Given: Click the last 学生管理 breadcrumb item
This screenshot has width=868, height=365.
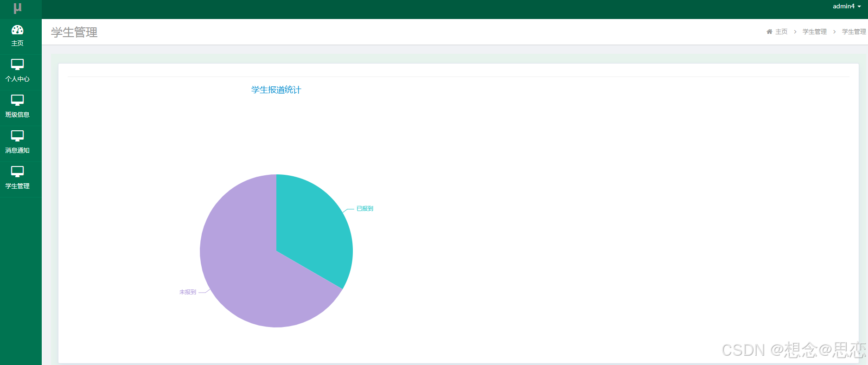Looking at the screenshot, I should 854,32.
